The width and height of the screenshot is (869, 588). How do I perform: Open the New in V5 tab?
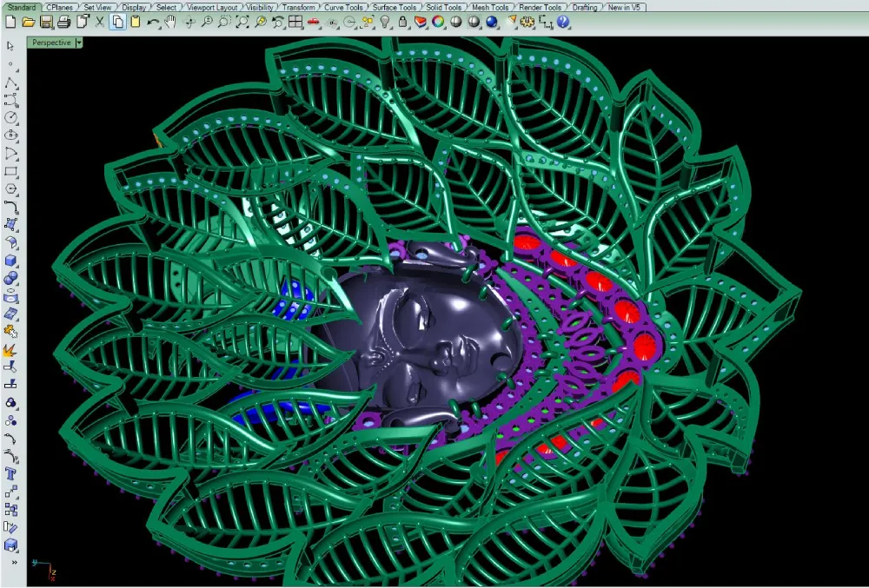coord(625,7)
